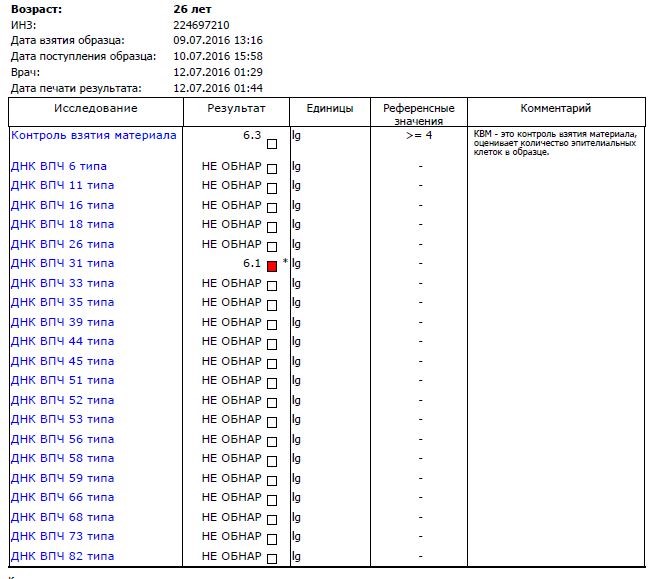This screenshot has height=579, width=659.
Task: Click the 'Комментарий' column header
Action: (x=556, y=108)
